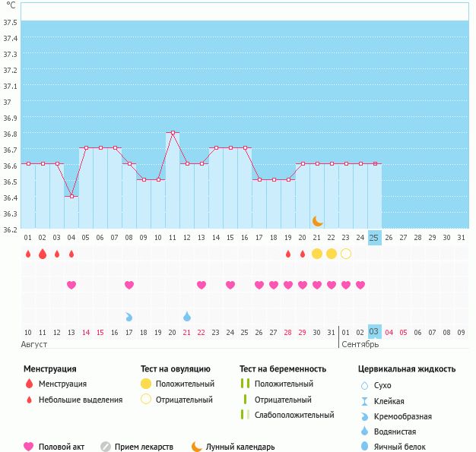Screen dimensions: 476x452
Task: Click the watery fluid drop on cycle day 12
Action: point(187,316)
